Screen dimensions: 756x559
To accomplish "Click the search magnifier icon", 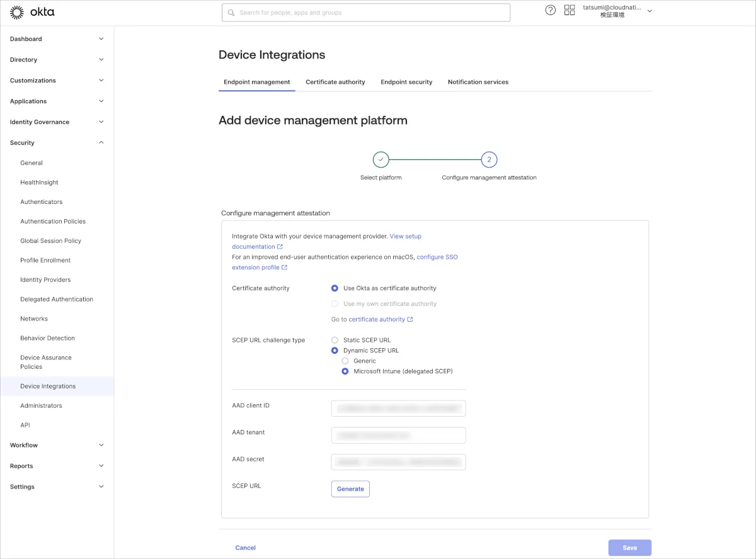I will click(x=231, y=13).
